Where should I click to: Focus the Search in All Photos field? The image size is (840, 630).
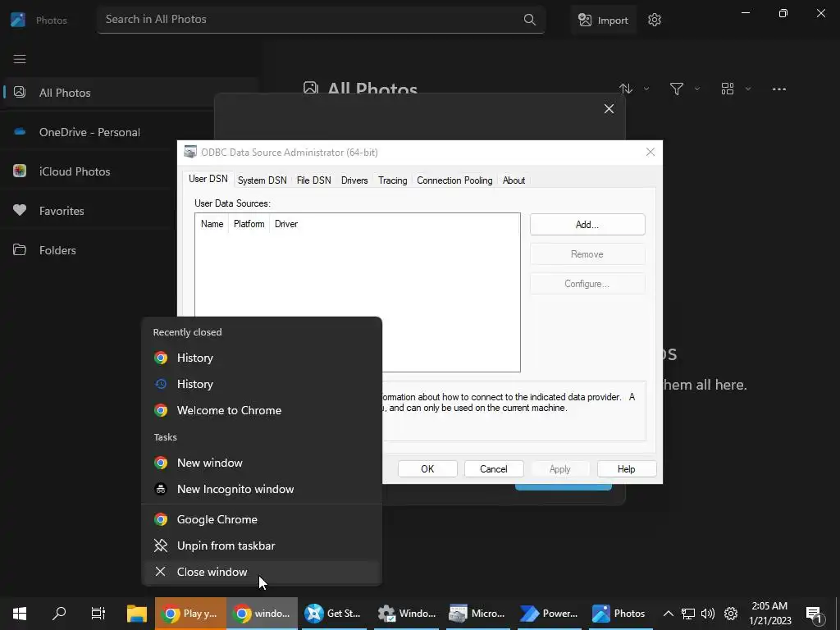321,20
